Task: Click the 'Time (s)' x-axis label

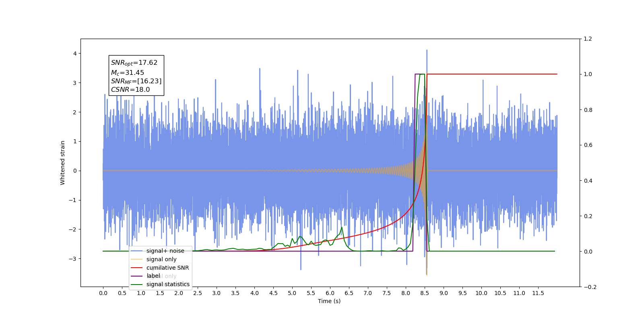Action: pyautogui.click(x=329, y=301)
